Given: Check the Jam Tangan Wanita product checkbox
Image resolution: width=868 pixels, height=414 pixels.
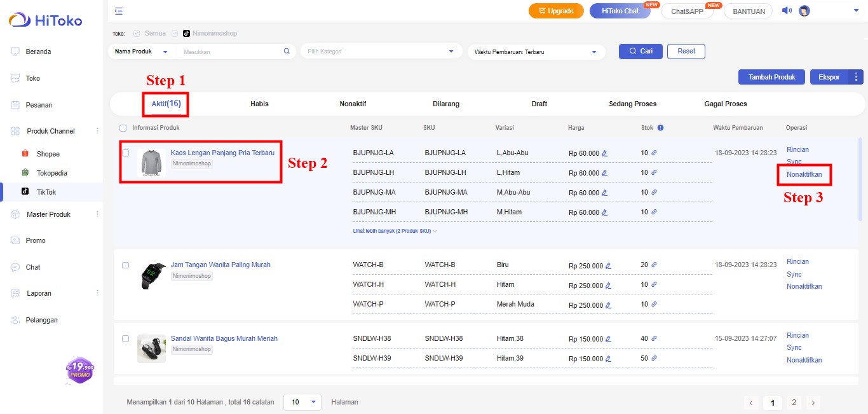Looking at the screenshot, I should pyautogui.click(x=126, y=265).
